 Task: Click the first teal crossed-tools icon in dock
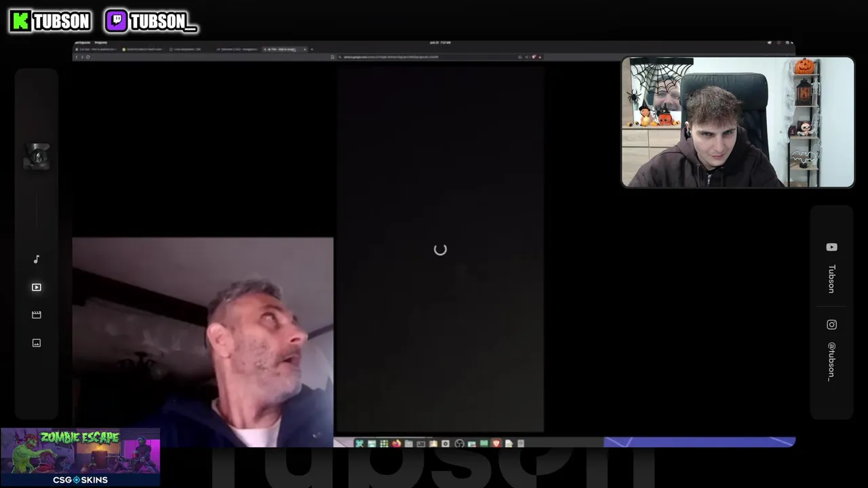coord(359,443)
